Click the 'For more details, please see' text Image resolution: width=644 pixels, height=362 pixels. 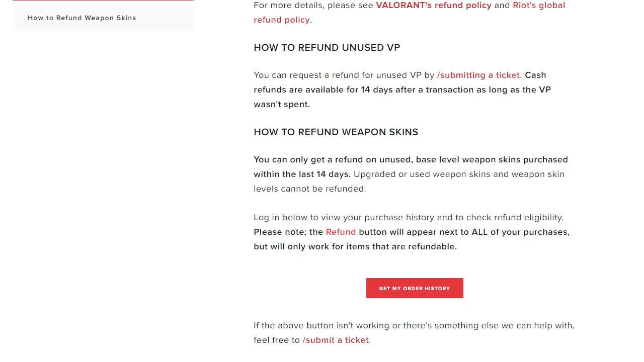[313, 5]
